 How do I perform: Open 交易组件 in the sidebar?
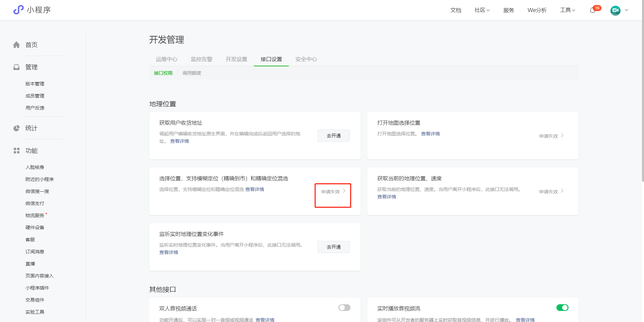tap(35, 300)
